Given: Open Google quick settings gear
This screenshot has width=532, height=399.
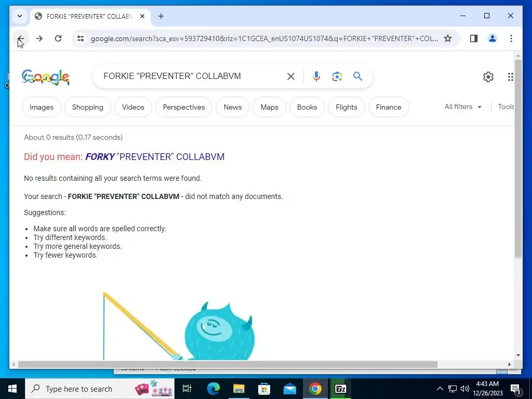Looking at the screenshot, I should pyautogui.click(x=488, y=77).
